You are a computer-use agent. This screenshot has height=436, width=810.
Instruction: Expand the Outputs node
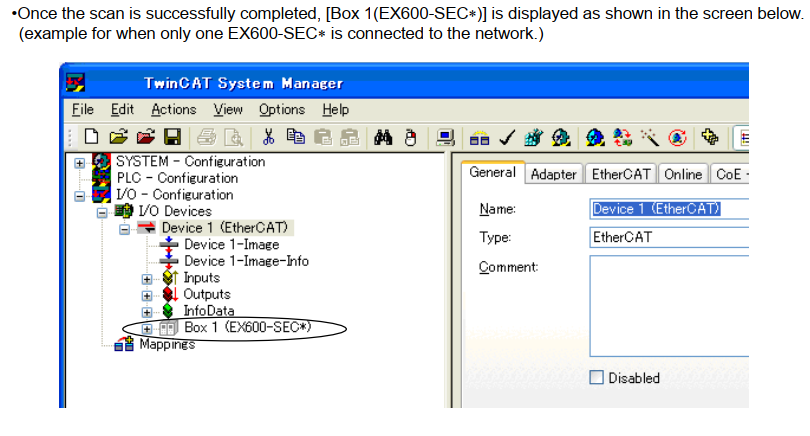point(147,295)
